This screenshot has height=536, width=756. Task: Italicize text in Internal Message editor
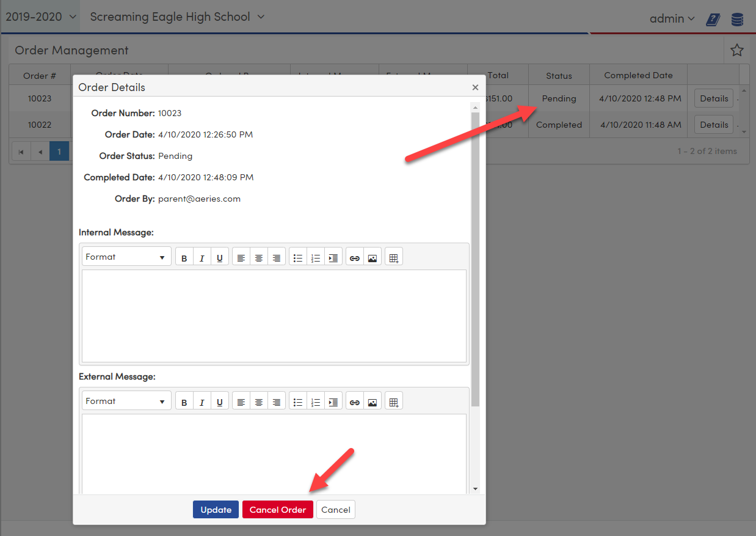[x=202, y=258]
